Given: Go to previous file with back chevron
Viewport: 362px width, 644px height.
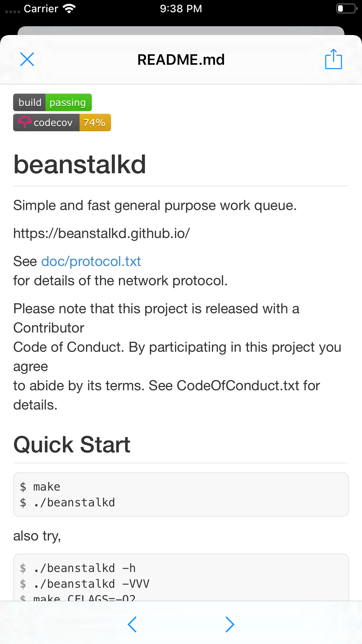Looking at the screenshot, I should click(132, 624).
